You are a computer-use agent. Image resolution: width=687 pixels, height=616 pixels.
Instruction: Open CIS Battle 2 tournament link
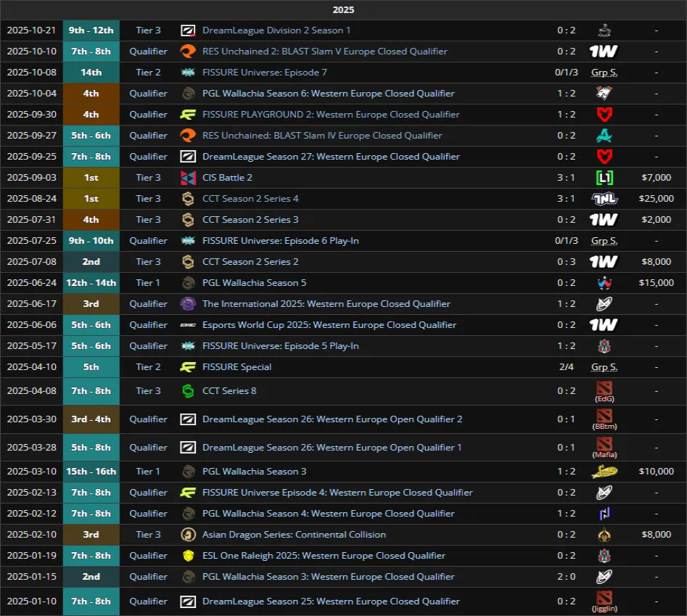tap(227, 178)
